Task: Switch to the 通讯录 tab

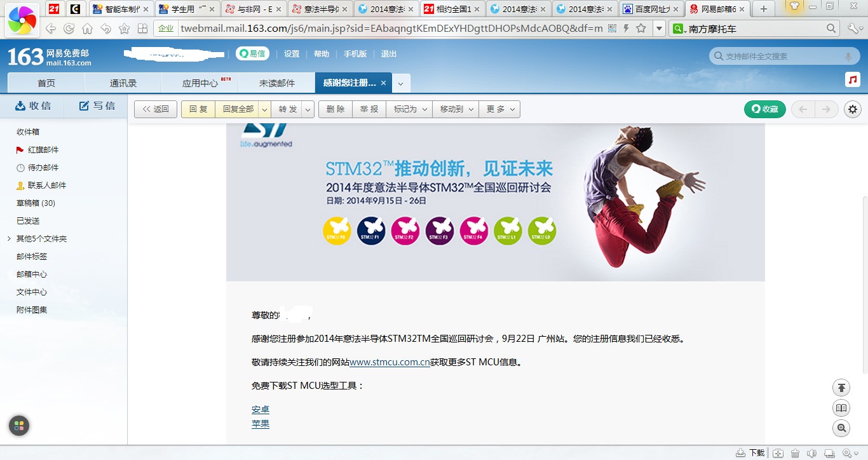Action: pos(123,83)
